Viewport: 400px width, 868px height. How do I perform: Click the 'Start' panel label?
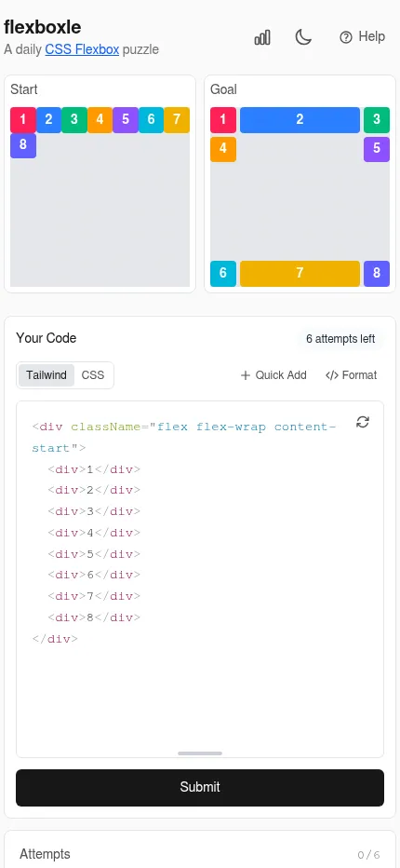click(24, 89)
